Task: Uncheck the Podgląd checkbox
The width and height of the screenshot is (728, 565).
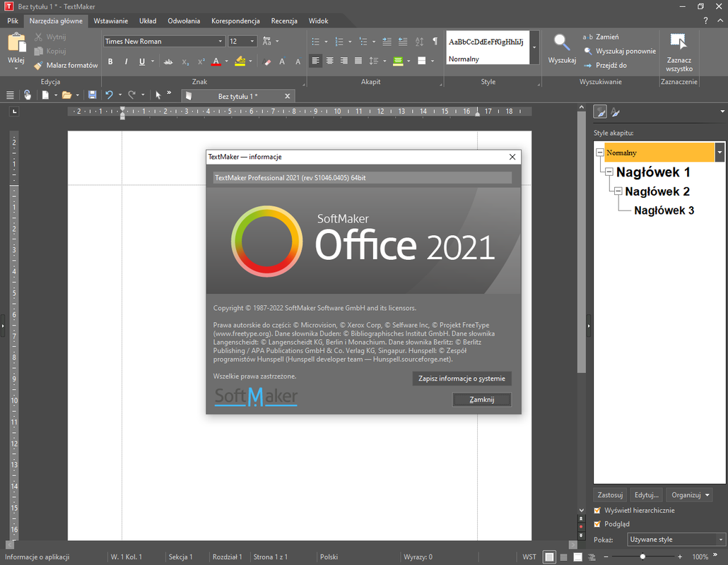Action: pyautogui.click(x=597, y=524)
